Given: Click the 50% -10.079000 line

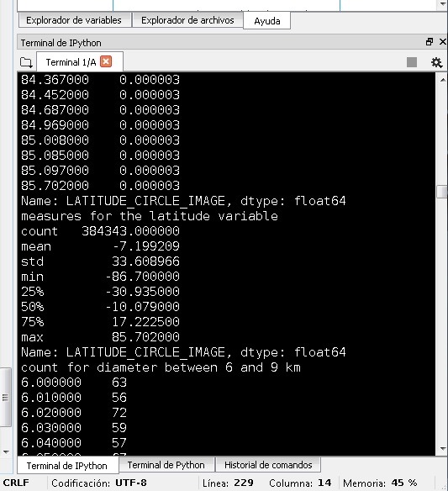Looking at the screenshot, I should [100, 307].
